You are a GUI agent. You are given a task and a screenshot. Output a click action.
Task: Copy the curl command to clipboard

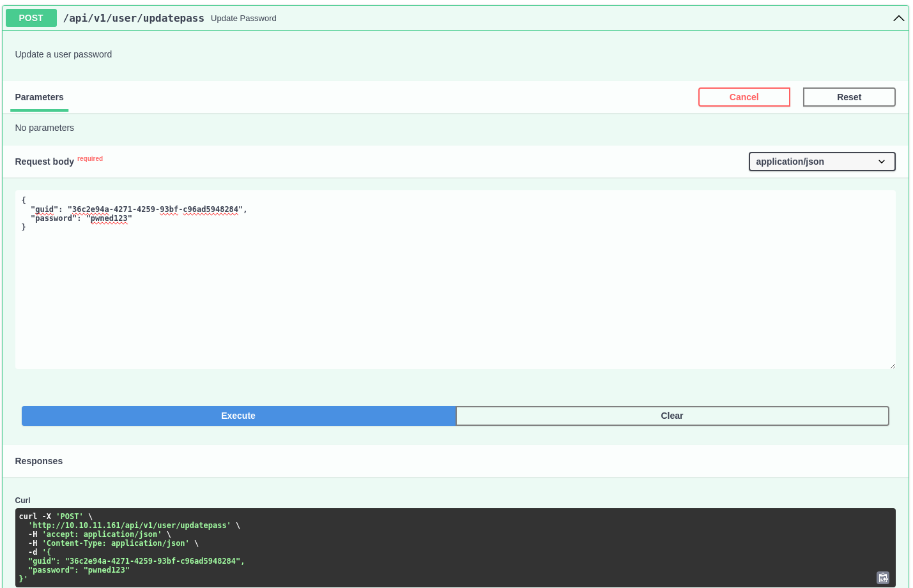coord(883,578)
